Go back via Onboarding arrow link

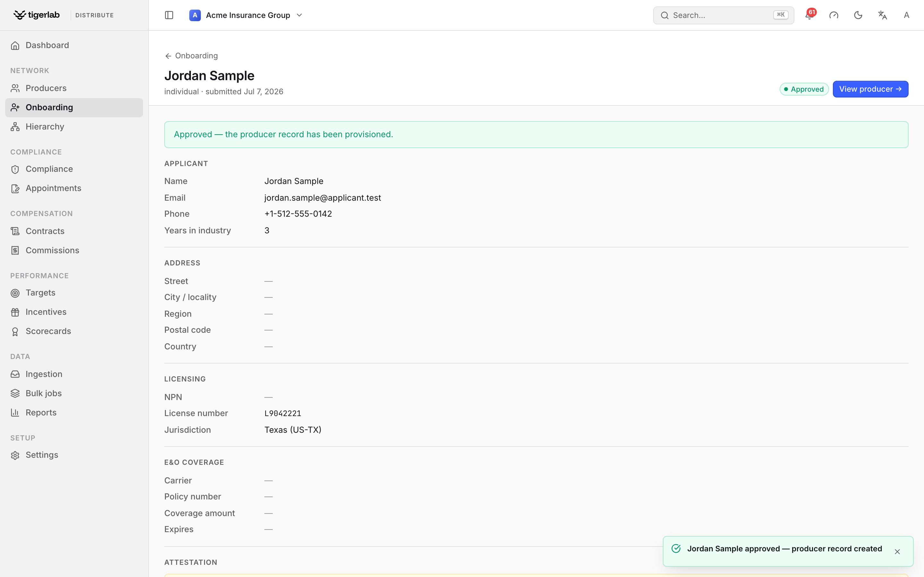(191, 56)
